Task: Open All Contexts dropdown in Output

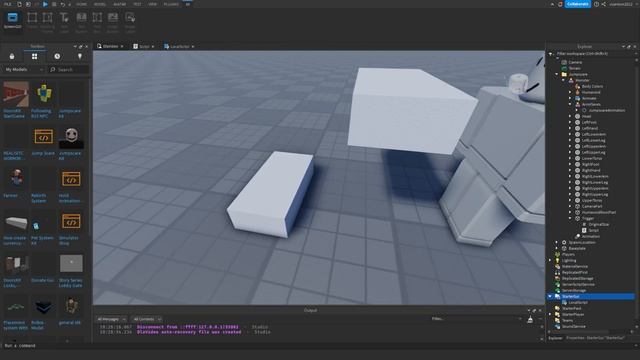Action: pos(147,319)
